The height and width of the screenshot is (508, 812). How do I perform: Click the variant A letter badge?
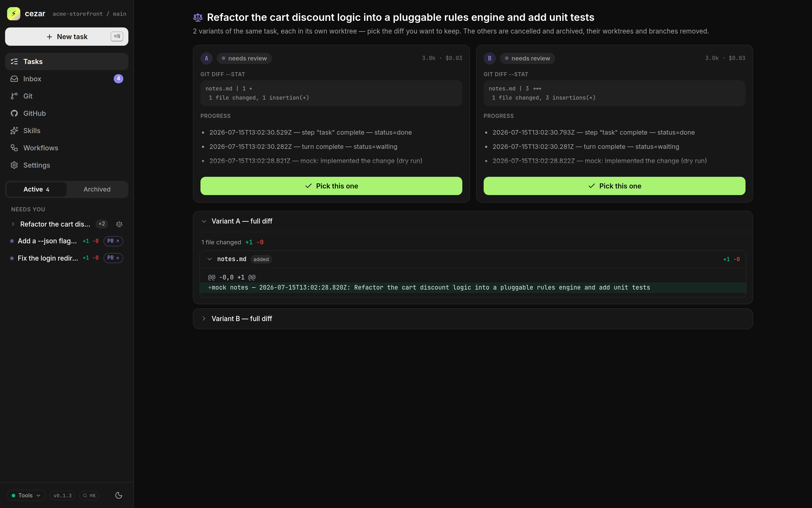206,58
